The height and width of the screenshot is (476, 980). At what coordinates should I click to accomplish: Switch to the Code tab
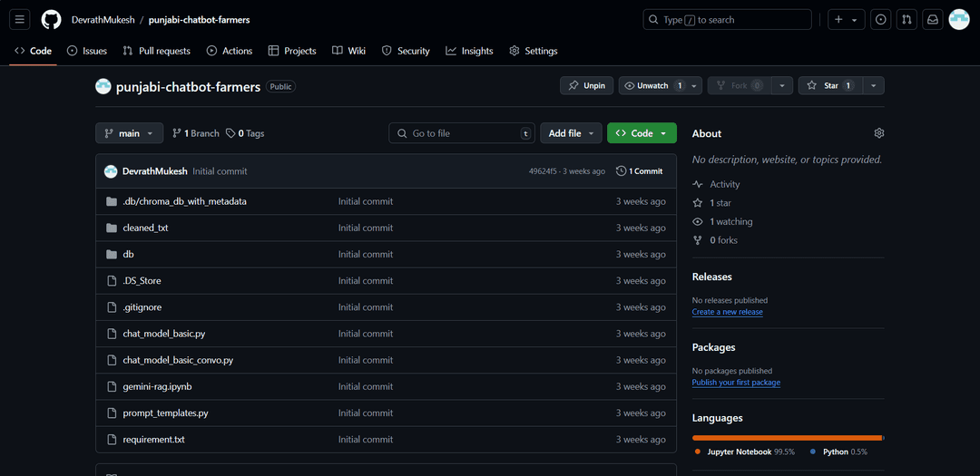[x=34, y=51]
